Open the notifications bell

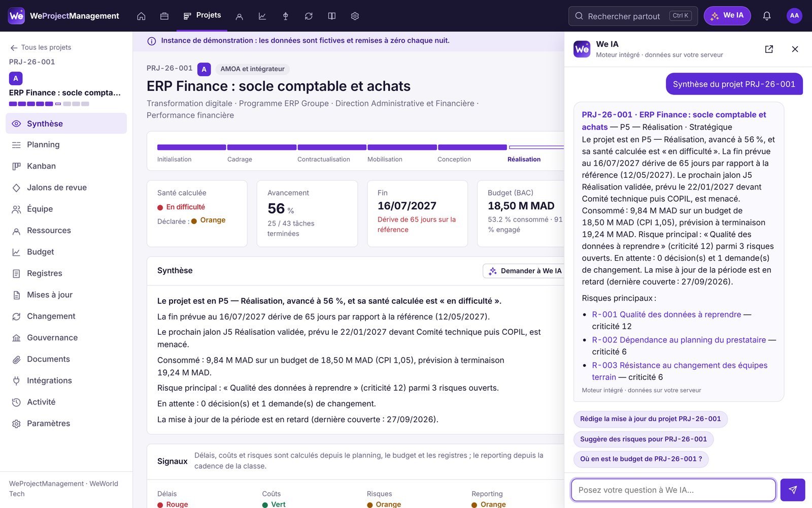[x=767, y=16]
